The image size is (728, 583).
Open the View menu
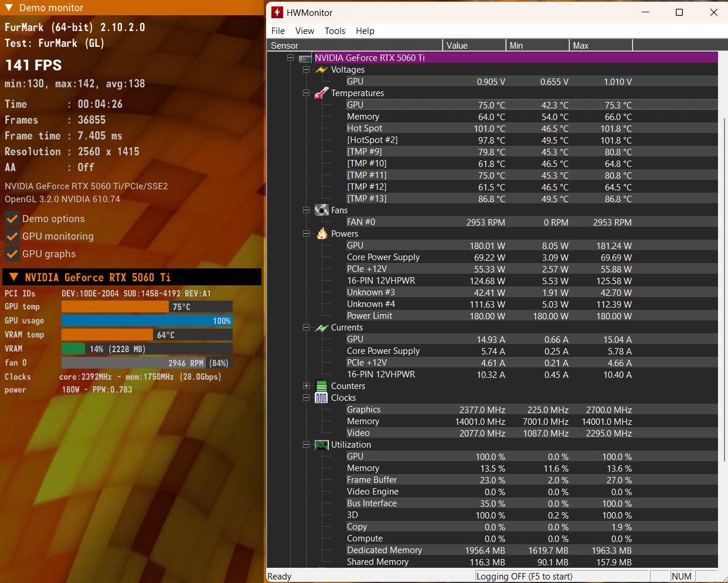tap(304, 31)
